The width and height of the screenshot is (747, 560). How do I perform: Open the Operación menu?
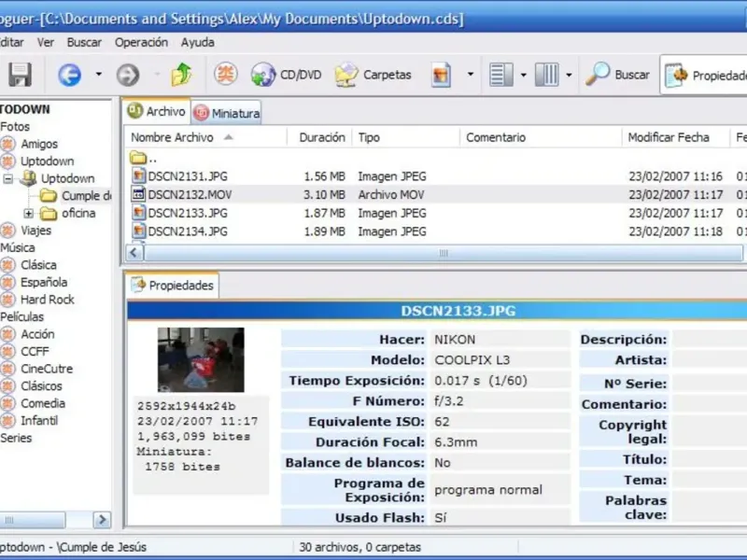tap(141, 42)
